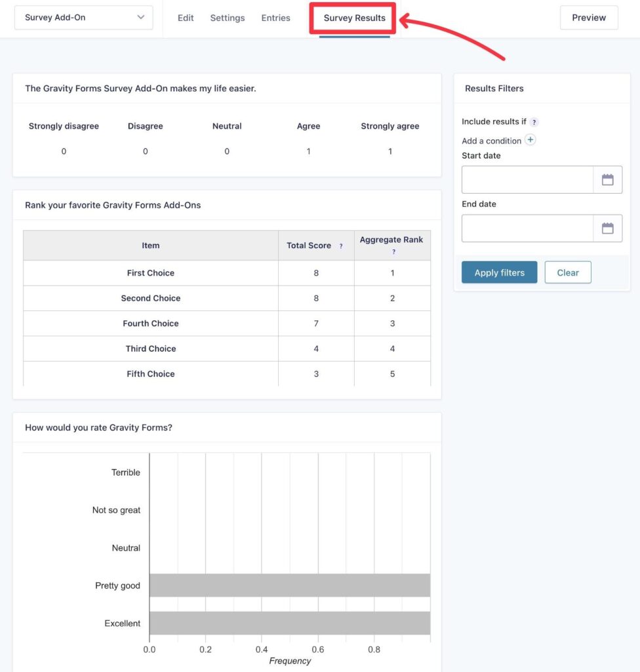Viewport: 640px width, 672px height.
Task: Click the Total Score column header
Action: coord(309,245)
